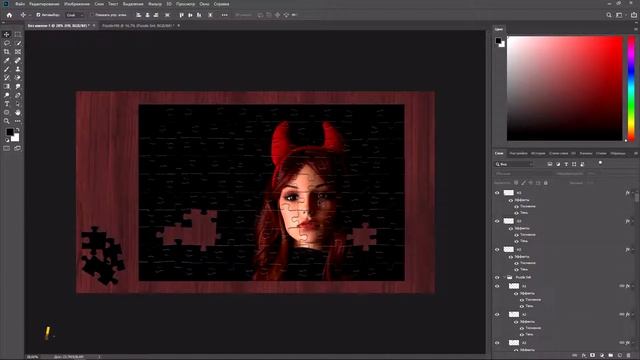Create new group folder icon at panel bottom
This screenshot has width=640, height=360.
pyautogui.click(x=611, y=356)
